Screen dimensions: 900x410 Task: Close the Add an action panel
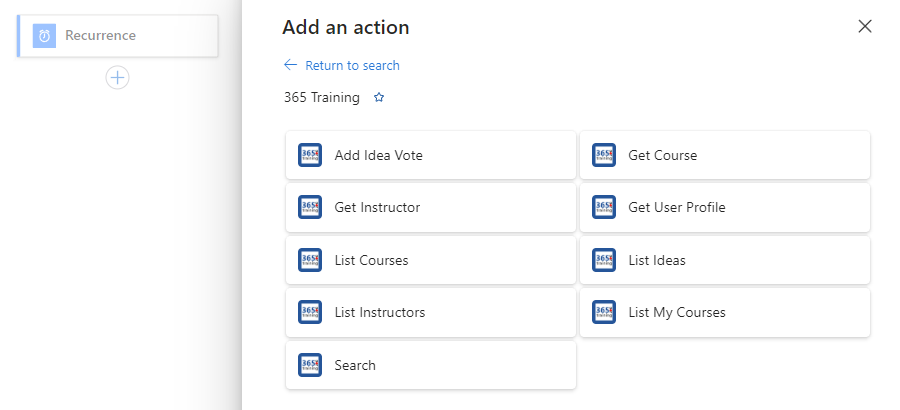[864, 26]
